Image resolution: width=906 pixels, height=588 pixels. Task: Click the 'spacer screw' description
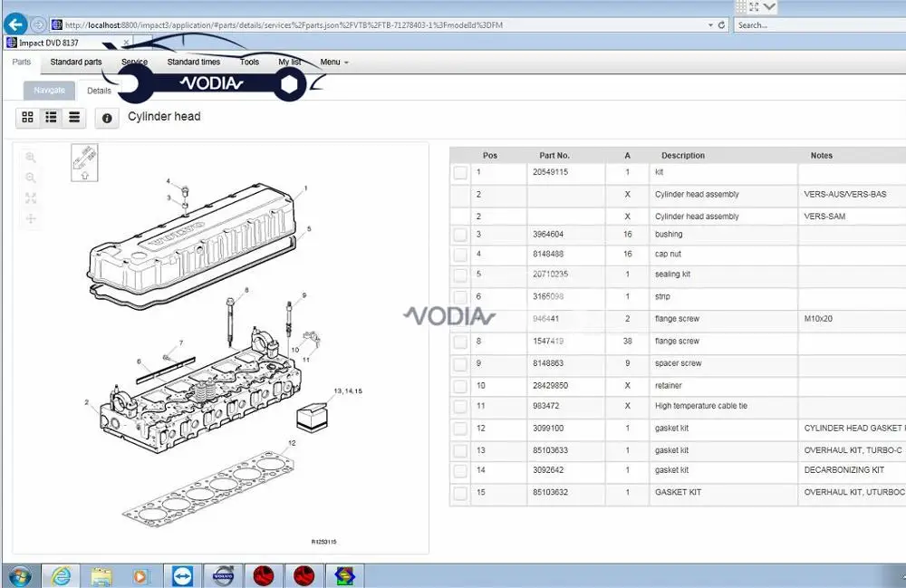pos(679,363)
